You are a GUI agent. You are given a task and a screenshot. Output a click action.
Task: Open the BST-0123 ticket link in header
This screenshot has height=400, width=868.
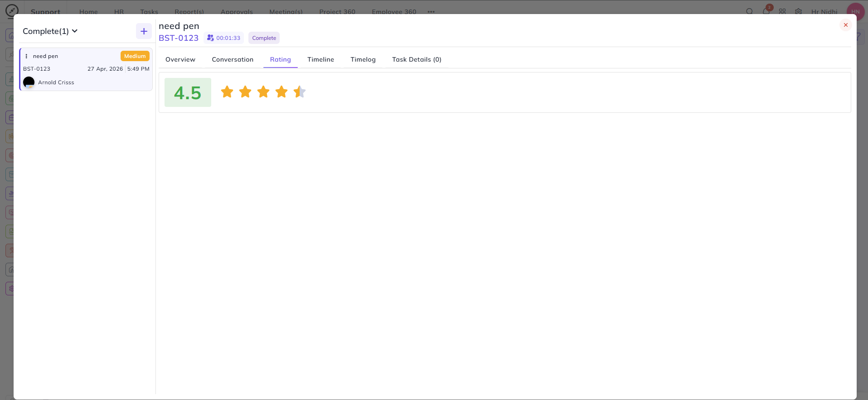(179, 38)
